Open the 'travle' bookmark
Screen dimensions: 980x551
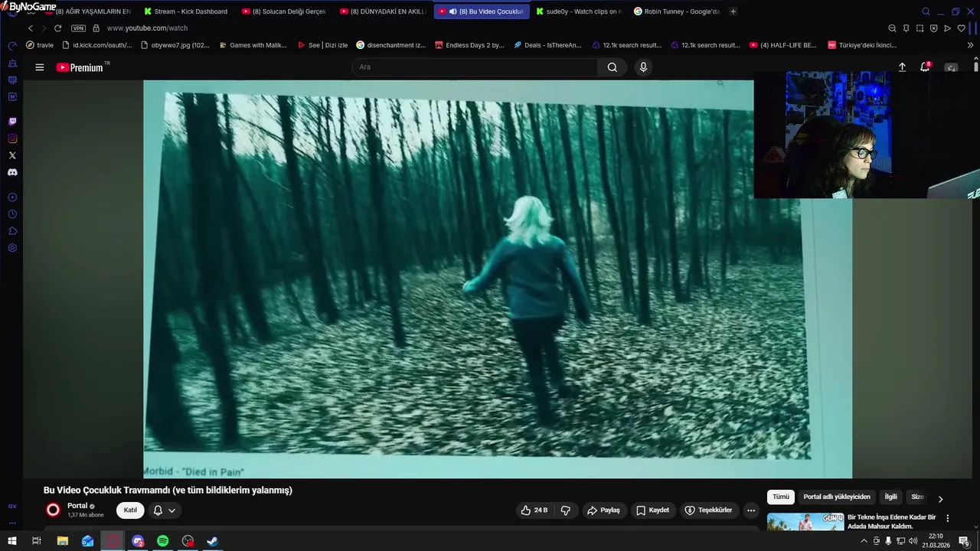pos(40,45)
